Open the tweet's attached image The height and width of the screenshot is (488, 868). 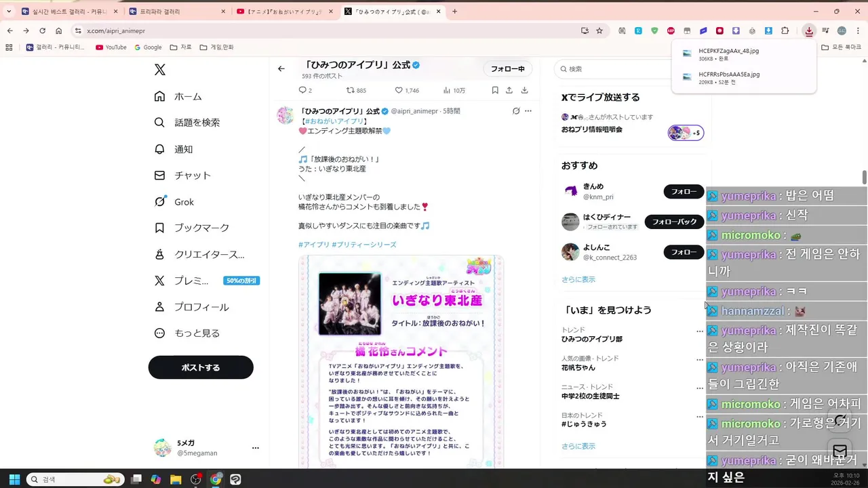401,361
